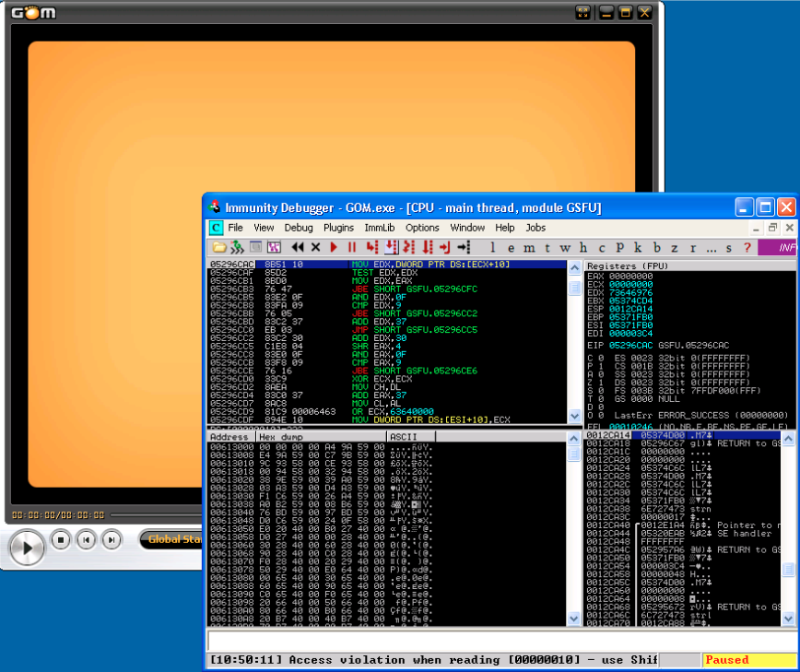Click Next track button in GOM player

pyautogui.click(x=112, y=540)
